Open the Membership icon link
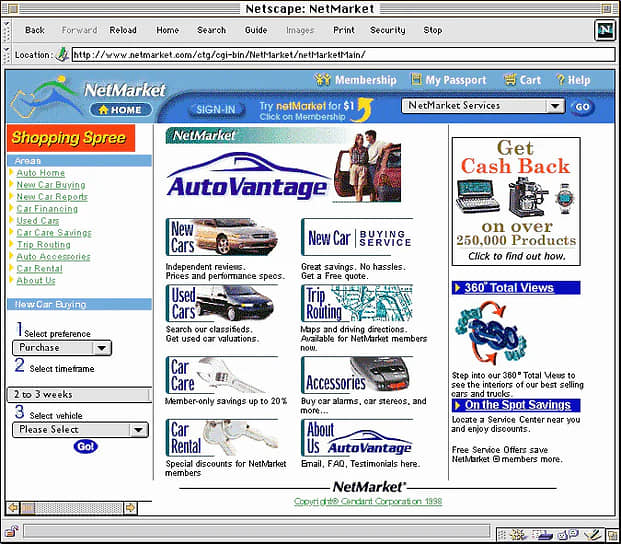 pyautogui.click(x=323, y=80)
